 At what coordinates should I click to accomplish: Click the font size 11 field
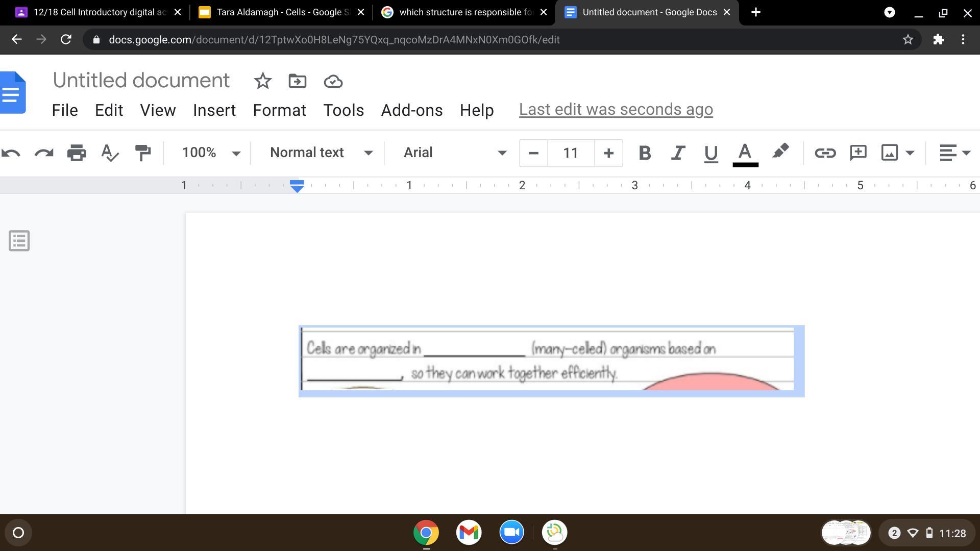click(571, 153)
